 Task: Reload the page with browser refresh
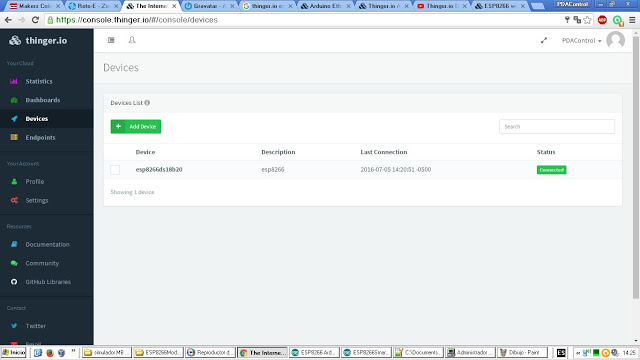pos(36,20)
